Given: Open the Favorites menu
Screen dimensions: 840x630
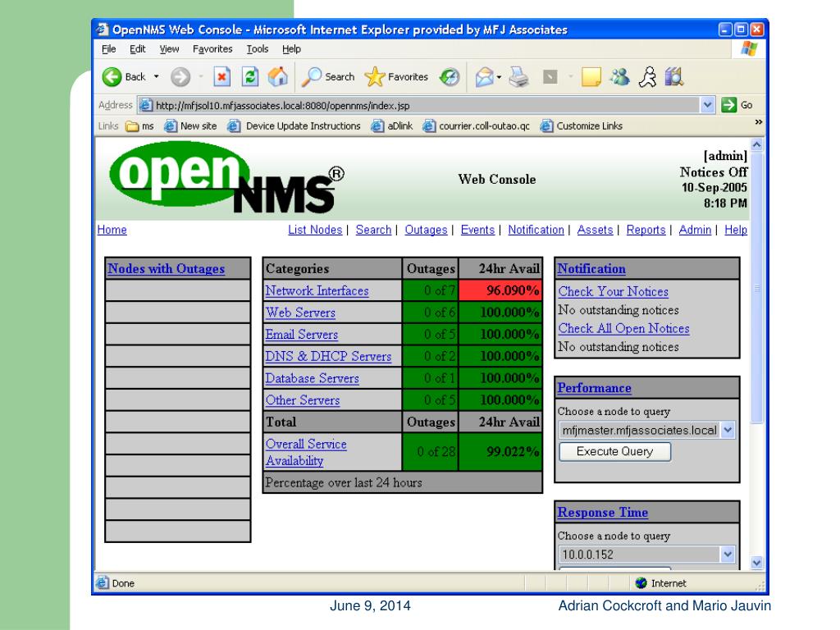Looking at the screenshot, I should click(x=212, y=49).
